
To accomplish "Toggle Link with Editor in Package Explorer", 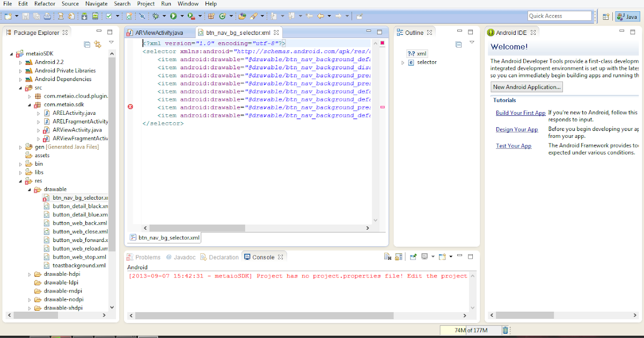I will pos(98,44).
